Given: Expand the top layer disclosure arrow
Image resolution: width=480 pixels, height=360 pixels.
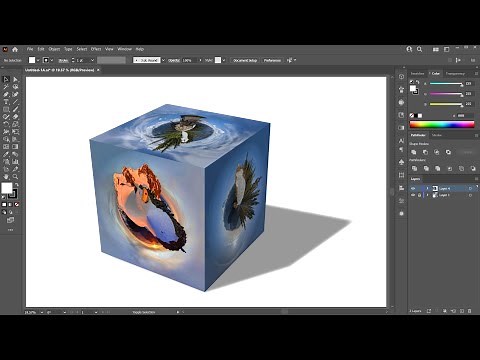Looking at the screenshot, I should coord(428,188).
